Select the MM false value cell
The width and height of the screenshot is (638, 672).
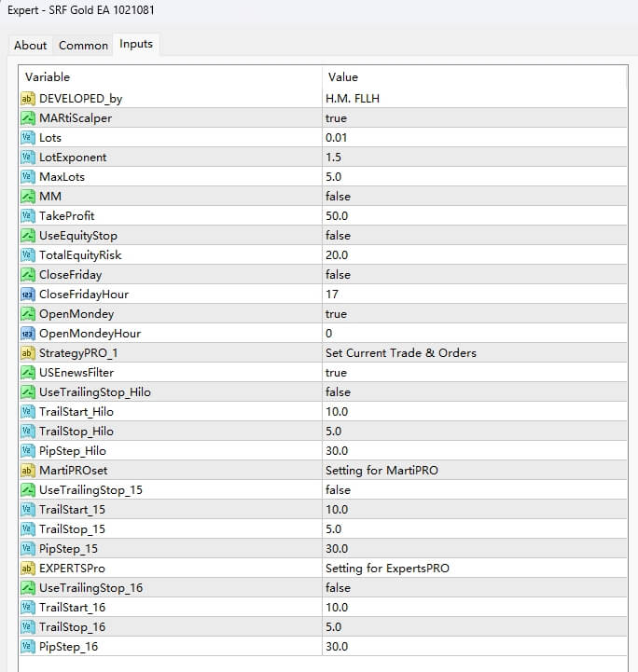pyautogui.click(x=338, y=196)
